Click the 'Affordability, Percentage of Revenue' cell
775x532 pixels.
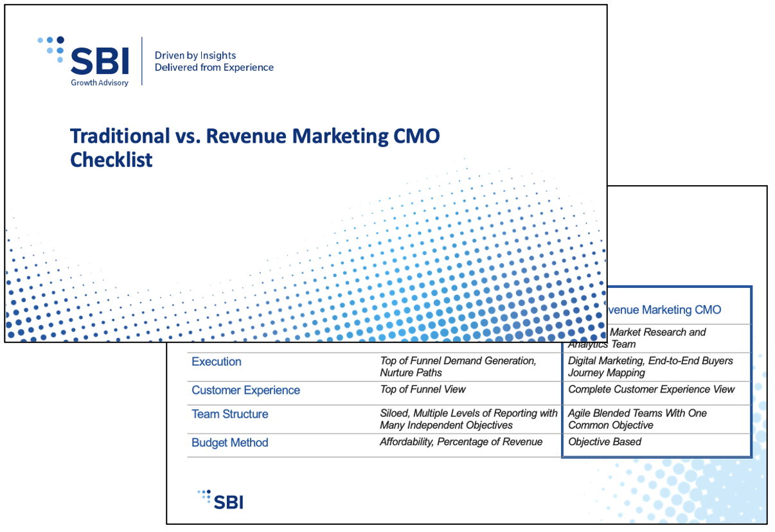pos(461,442)
